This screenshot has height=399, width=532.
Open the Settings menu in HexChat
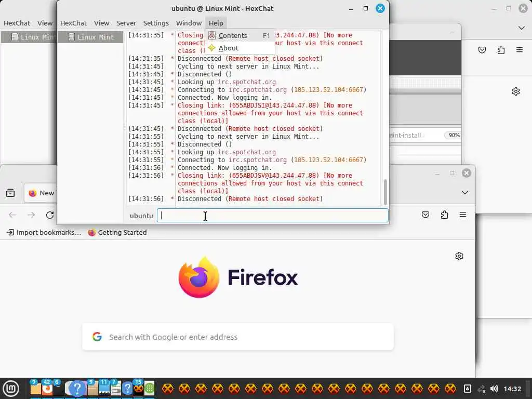pyautogui.click(x=156, y=23)
